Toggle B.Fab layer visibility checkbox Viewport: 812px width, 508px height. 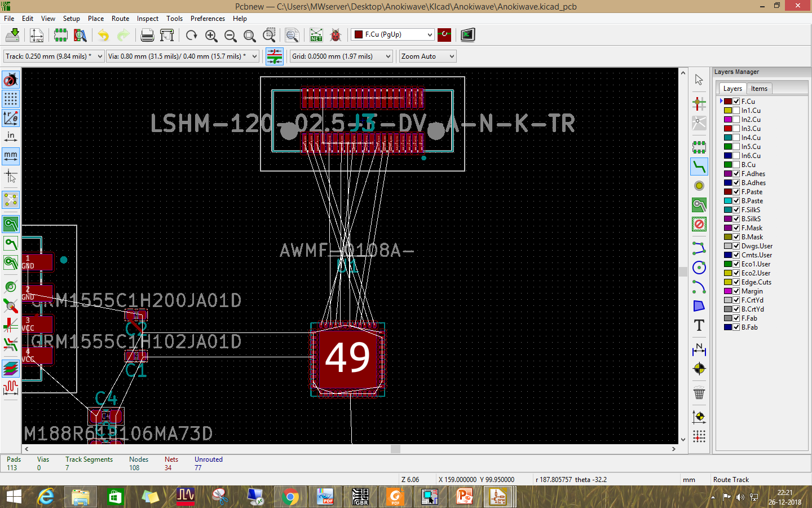[x=736, y=327]
